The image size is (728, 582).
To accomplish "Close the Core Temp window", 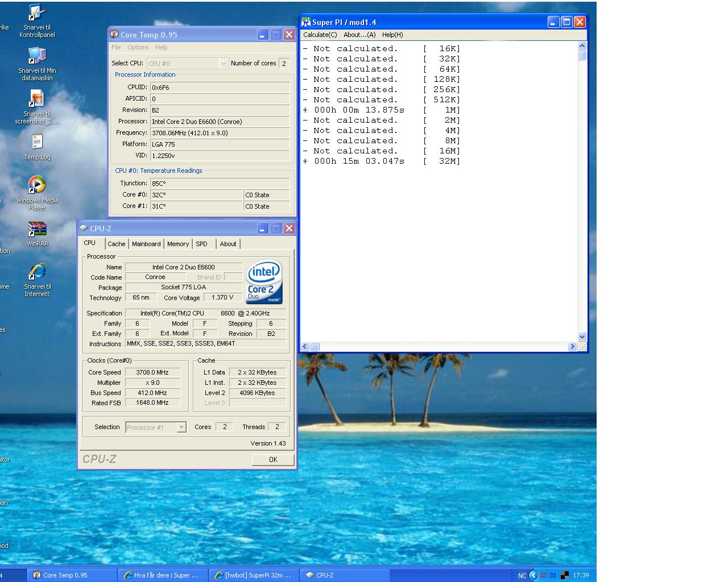I will click(289, 35).
